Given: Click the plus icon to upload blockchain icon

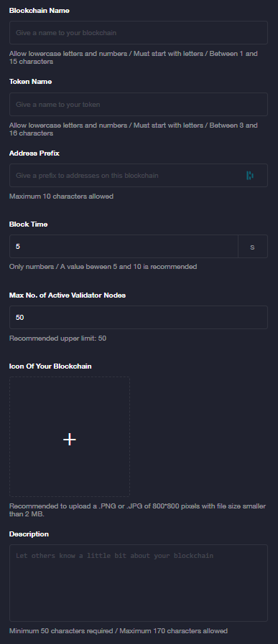Looking at the screenshot, I should 70,440.
